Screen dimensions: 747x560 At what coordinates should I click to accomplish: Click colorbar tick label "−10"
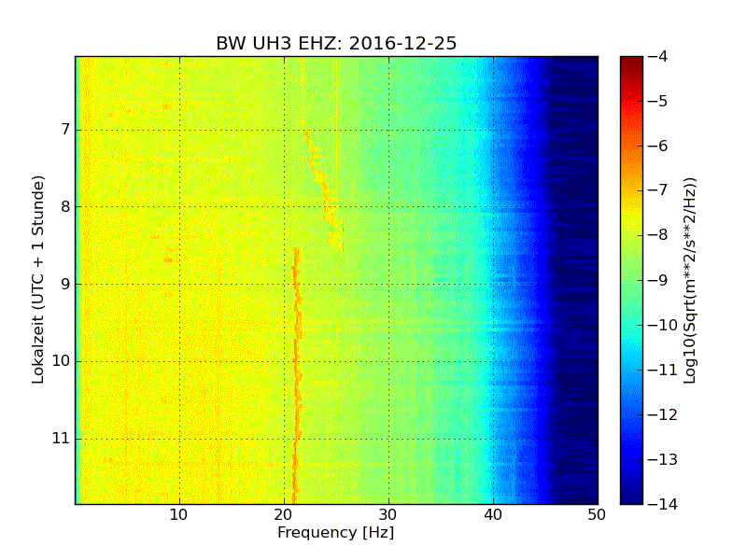click(x=663, y=325)
